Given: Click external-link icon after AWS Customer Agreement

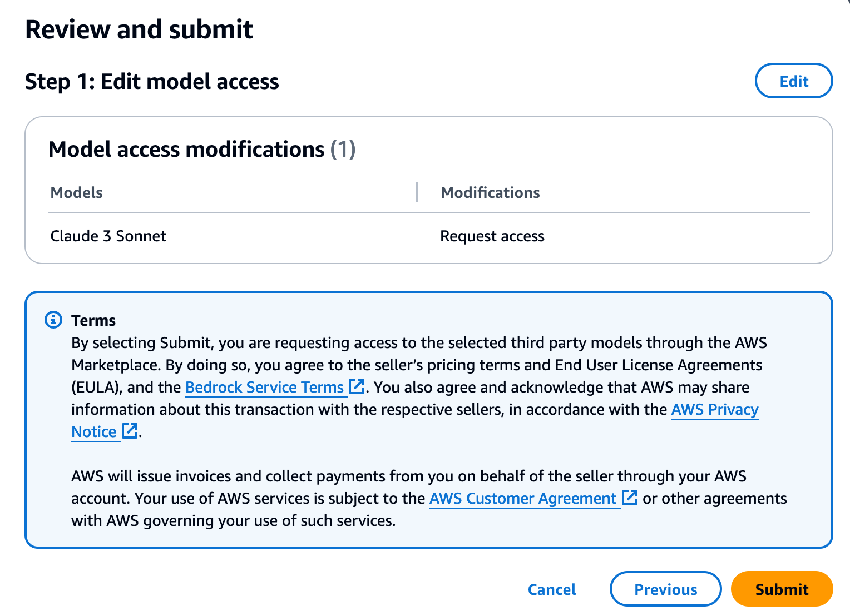Looking at the screenshot, I should click(630, 497).
